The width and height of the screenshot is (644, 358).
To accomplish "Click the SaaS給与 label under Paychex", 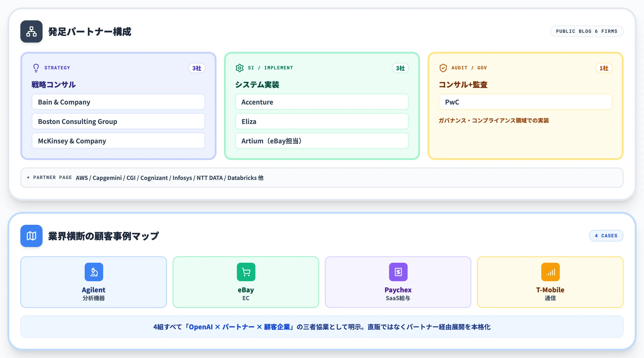I will (398, 298).
